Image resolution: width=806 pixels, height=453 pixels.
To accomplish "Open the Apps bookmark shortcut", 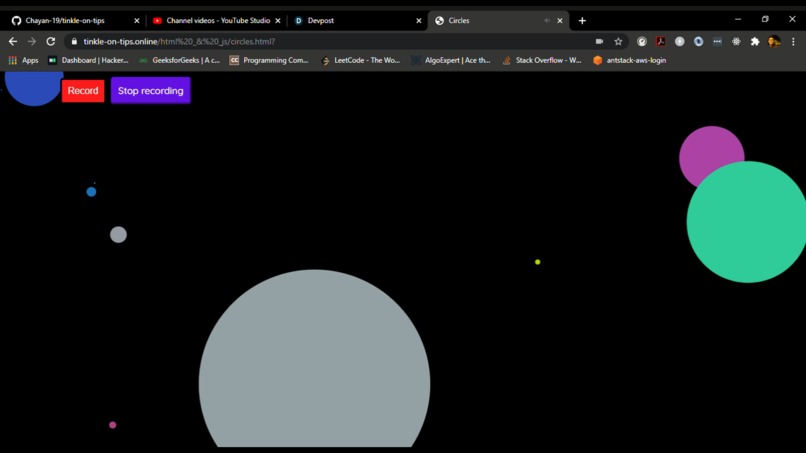I will pyautogui.click(x=24, y=60).
